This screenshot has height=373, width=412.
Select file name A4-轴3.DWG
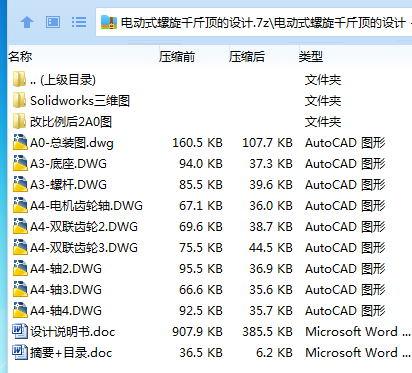coord(66,290)
